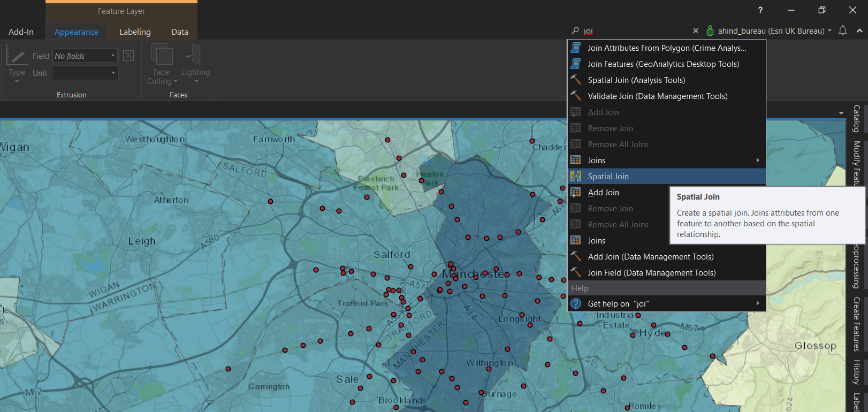
Task: Open Add Join (Data Management Tools)
Action: click(666, 257)
